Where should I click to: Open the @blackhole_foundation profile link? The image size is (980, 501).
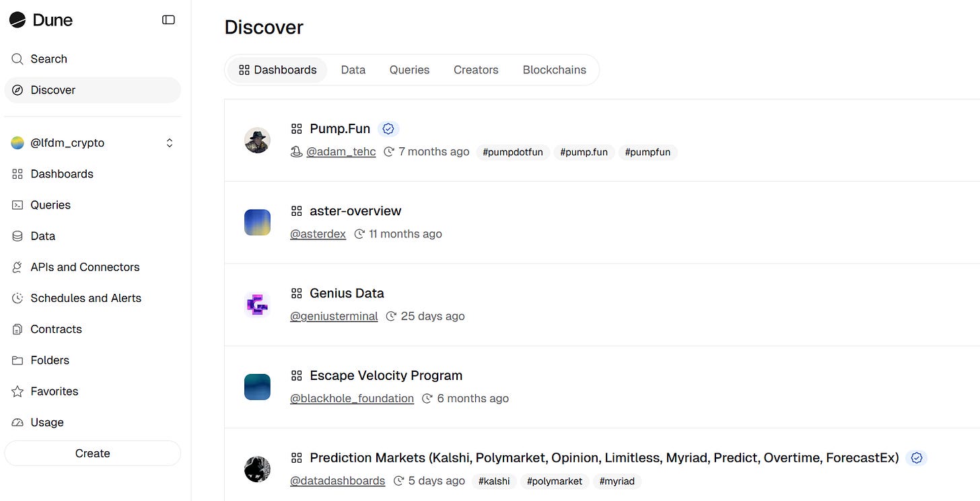click(x=352, y=398)
